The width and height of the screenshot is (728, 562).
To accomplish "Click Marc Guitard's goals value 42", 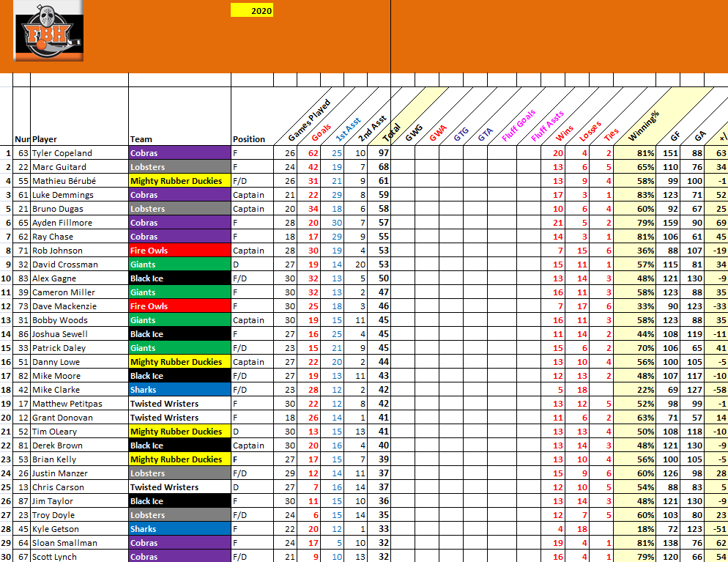I will 313,167.
